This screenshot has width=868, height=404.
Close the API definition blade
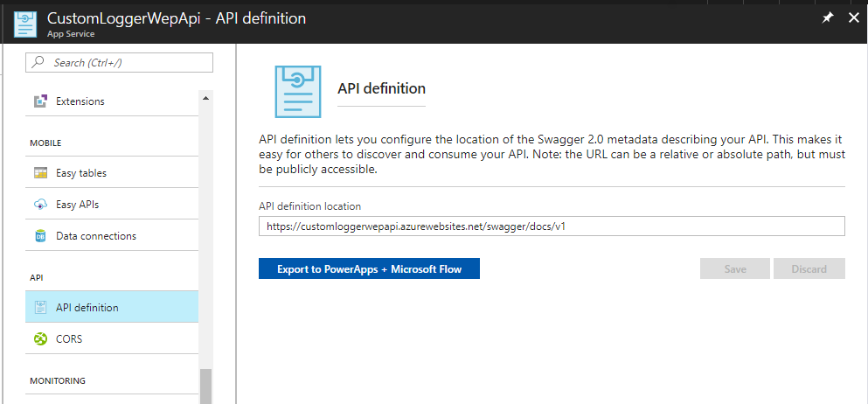[x=854, y=18]
